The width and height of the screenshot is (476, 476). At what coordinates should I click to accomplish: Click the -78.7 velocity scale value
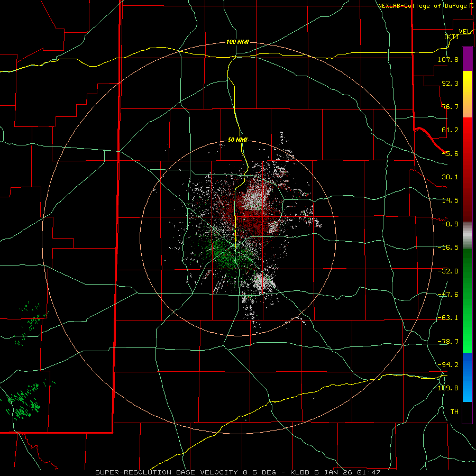point(448,342)
